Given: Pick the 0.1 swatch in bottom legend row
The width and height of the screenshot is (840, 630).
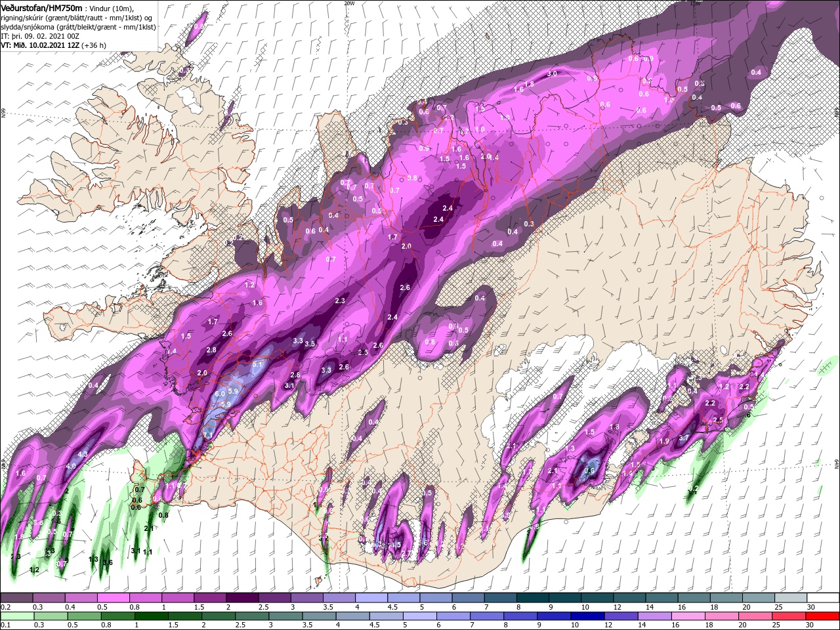Looking at the screenshot, I should (17, 616).
